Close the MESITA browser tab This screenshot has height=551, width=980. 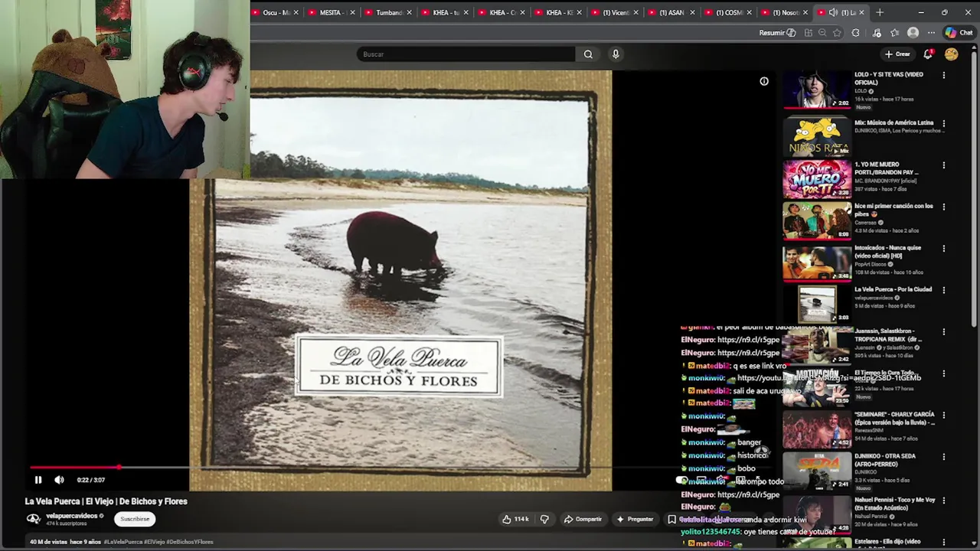(353, 12)
